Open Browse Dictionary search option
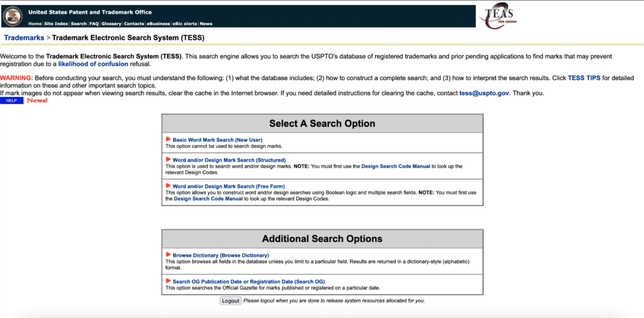The width and height of the screenshot is (644, 318). (x=221, y=255)
